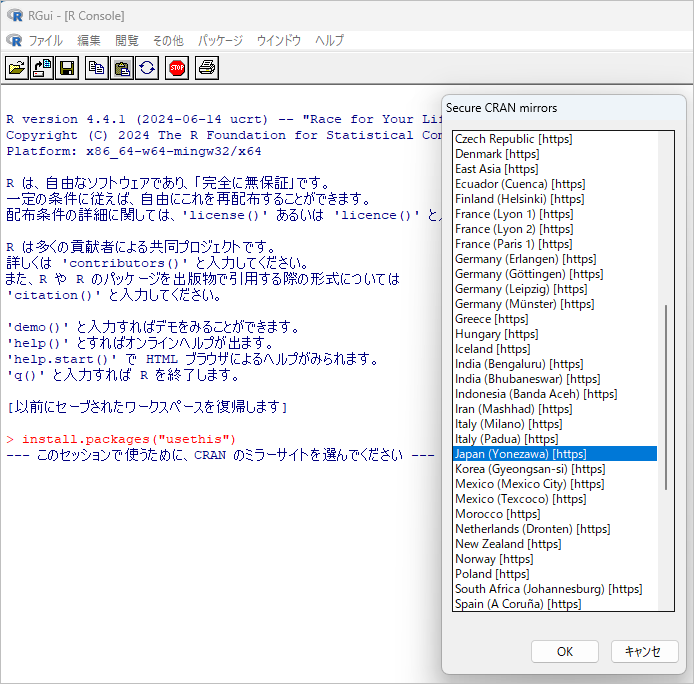Click the R version 4.4.1 line in console
The height and width of the screenshot is (684, 694).
pos(224,120)
